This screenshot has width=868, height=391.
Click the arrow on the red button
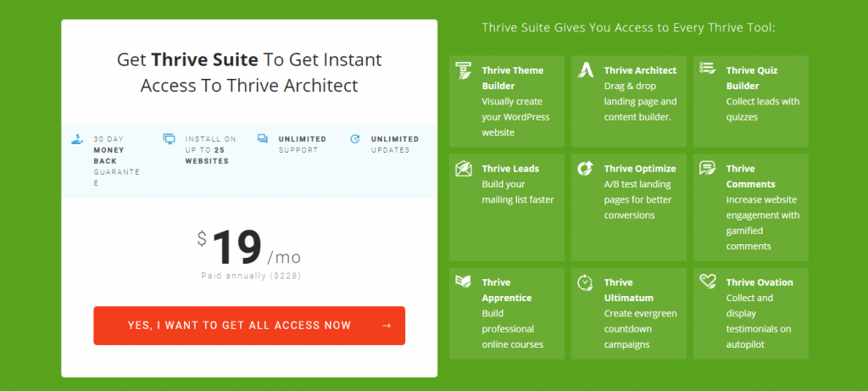tap(387, 326)
